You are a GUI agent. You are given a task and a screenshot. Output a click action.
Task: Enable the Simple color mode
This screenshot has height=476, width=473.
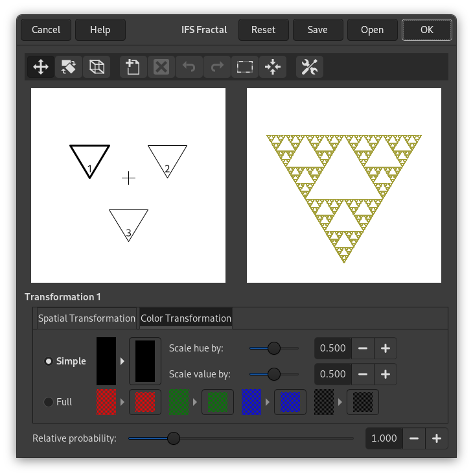49,361
